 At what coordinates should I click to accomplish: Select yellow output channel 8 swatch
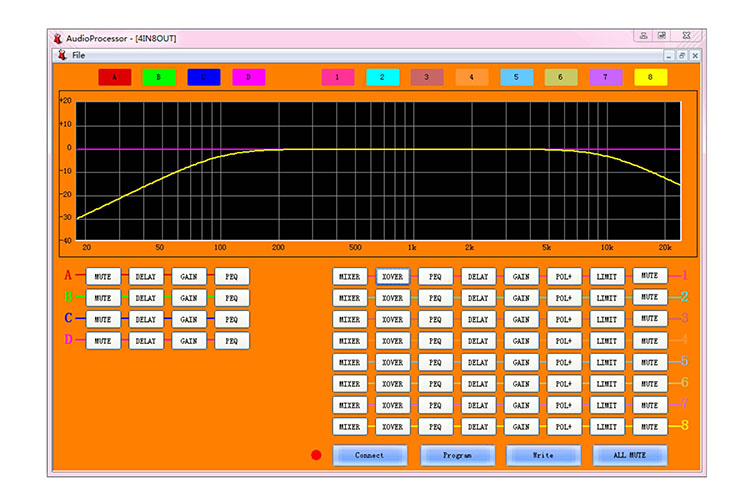(650, 77)
